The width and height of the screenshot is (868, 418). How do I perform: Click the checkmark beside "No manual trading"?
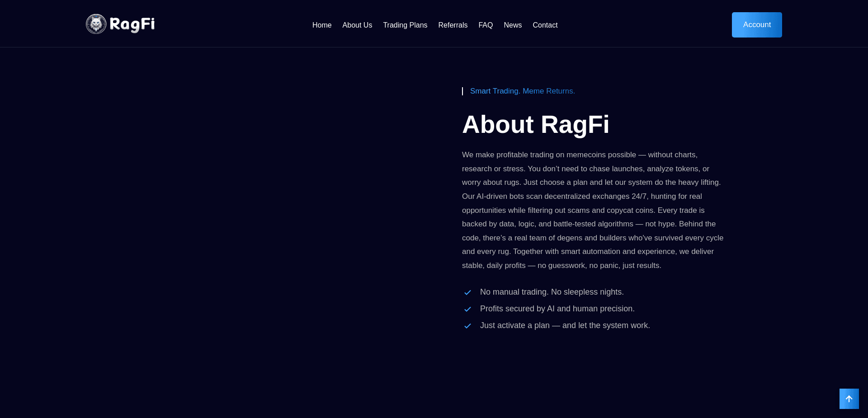coord(468,293)
